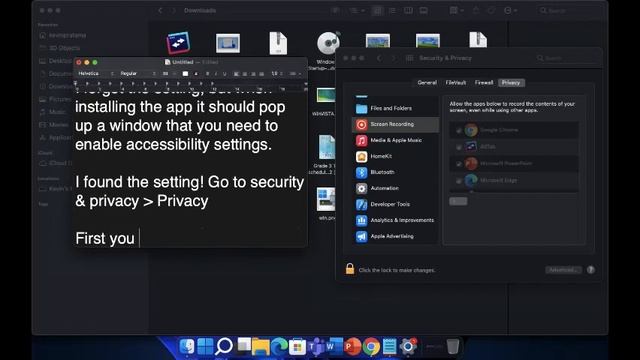Viewport: 640px width, 360px height.
Task: Launch Microsoft Edge from the dock
Action: (279, 347)
